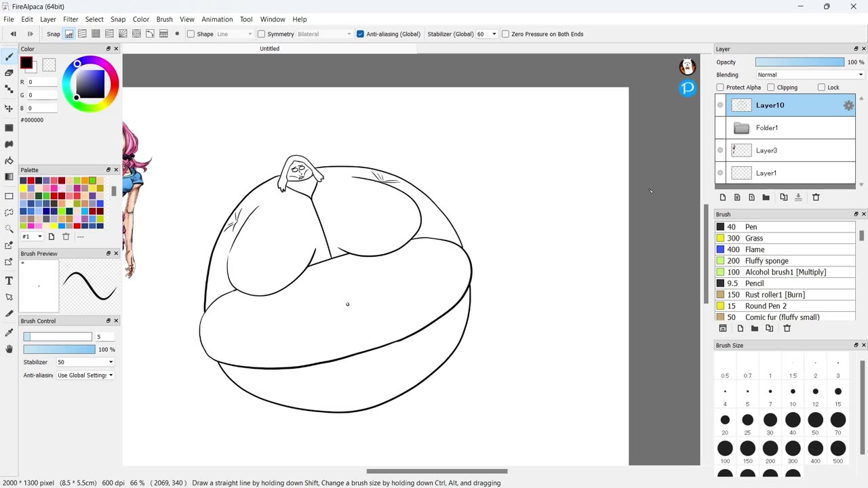The image size is (868, 488).
Task: Open the Filter menu
Action: [x=71, y=19]
